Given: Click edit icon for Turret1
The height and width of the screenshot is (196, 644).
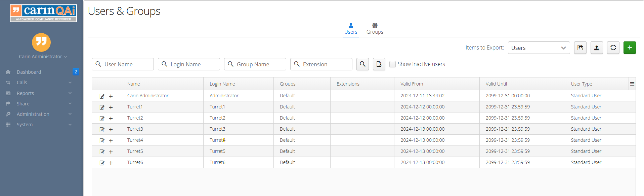Looking at the screenshot, I should coord(102,107).
